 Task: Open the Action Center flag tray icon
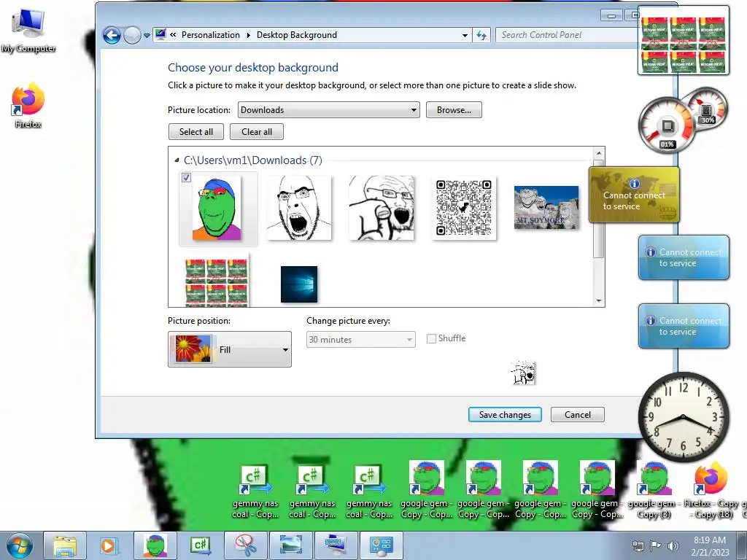[656, 546]
